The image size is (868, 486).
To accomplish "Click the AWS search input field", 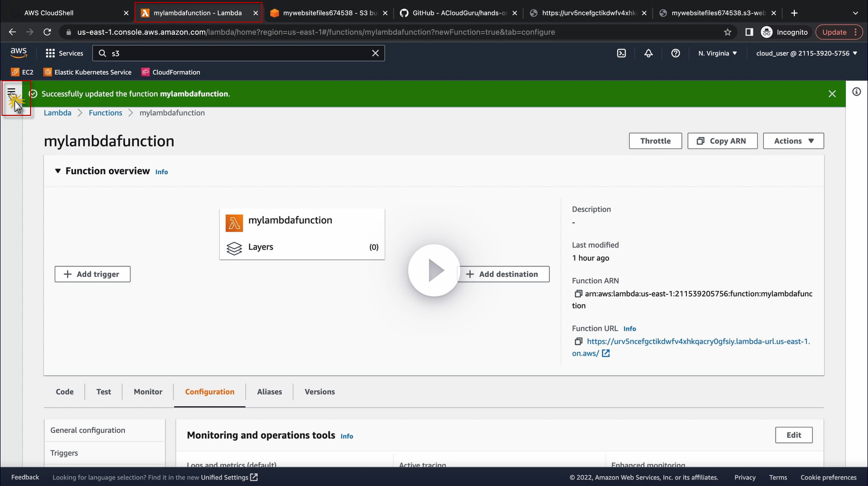I will 239,53.
